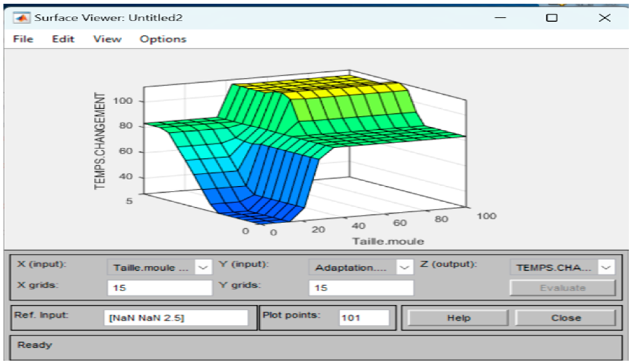
Task: Open the View menu
Action: (107, 39)
